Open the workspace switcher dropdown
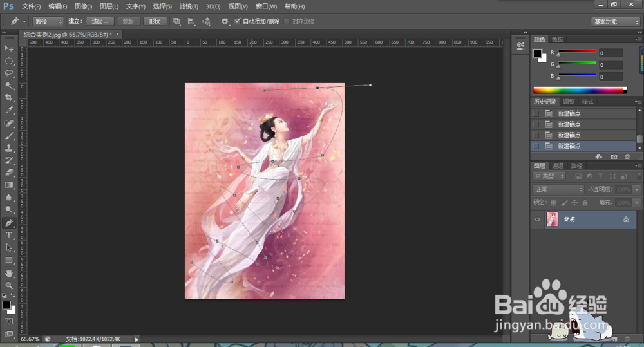The height and width of the screenshot is (347, 644). 616,22
